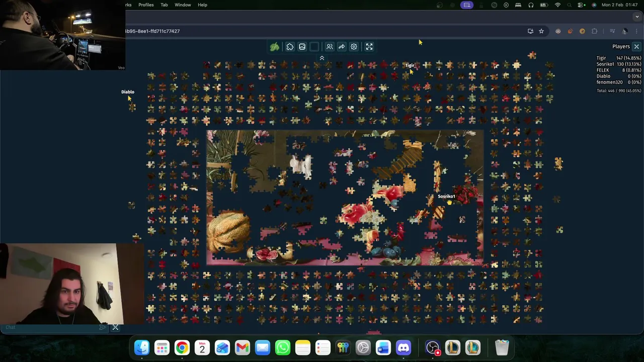Select player FELEK in Players list

619,70
